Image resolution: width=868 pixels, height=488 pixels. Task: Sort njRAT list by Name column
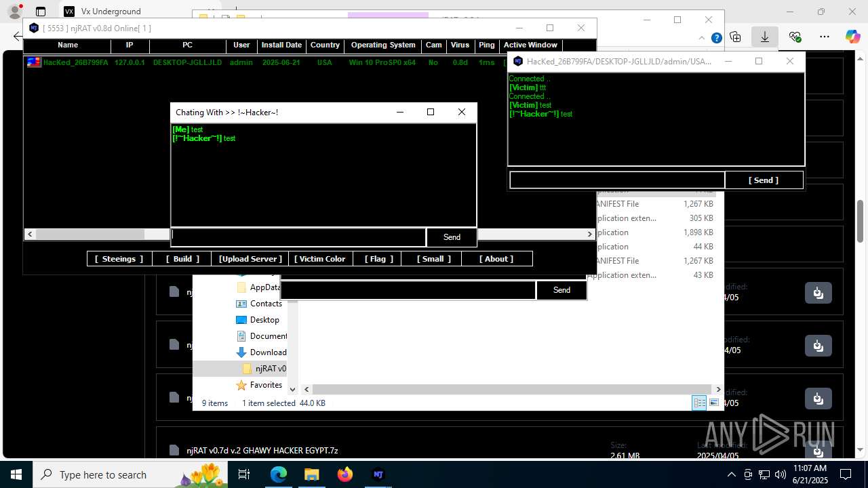68,45
